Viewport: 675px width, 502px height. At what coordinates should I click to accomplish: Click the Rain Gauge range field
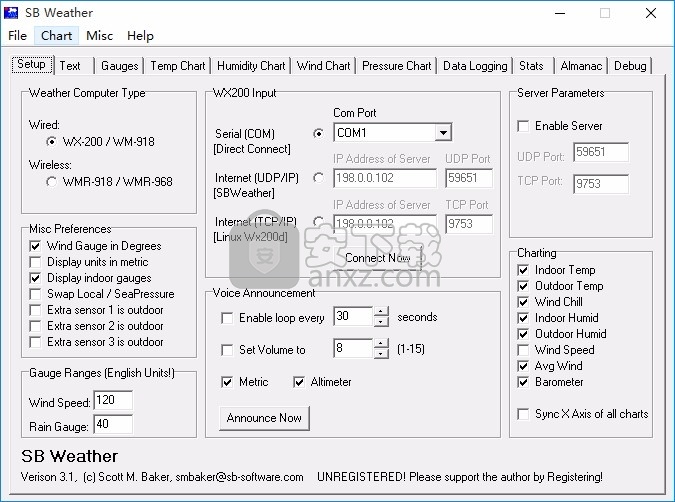pos(113,425)
